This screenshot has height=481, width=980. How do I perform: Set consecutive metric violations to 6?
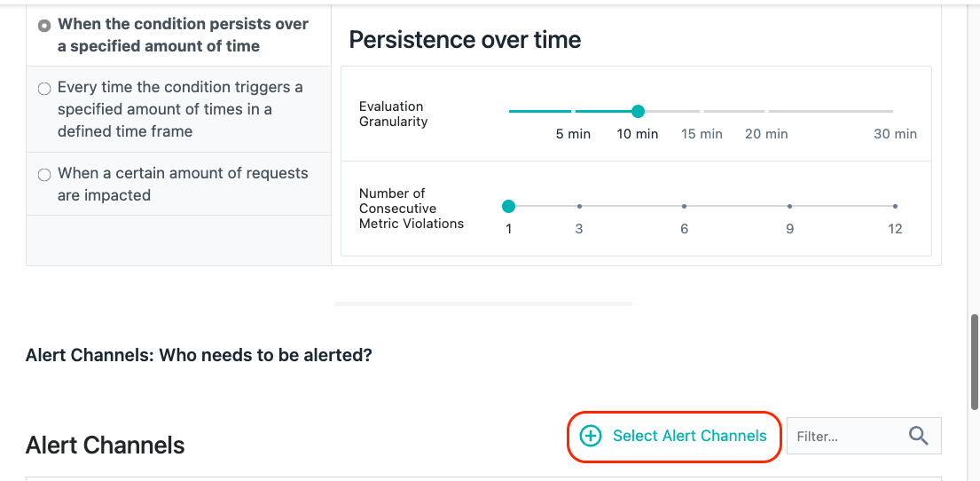(x=685, y=207)
